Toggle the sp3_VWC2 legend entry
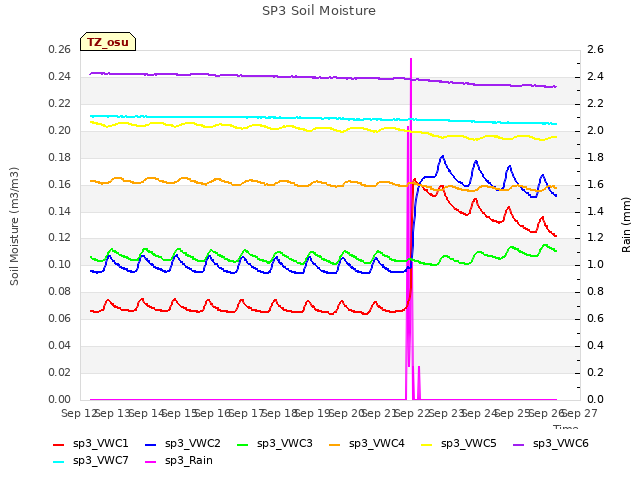 click(x=182, y=444)
